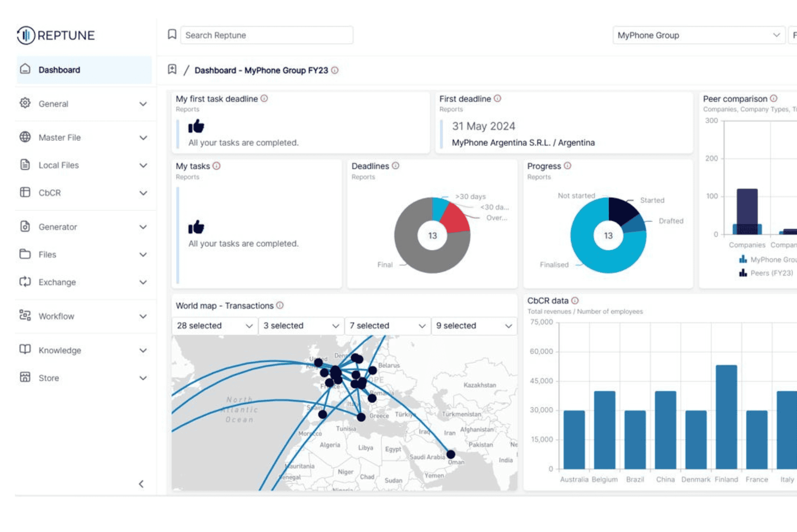
Task: Click the bookmark icon beside search box
Action: click(x=172, y=35)
